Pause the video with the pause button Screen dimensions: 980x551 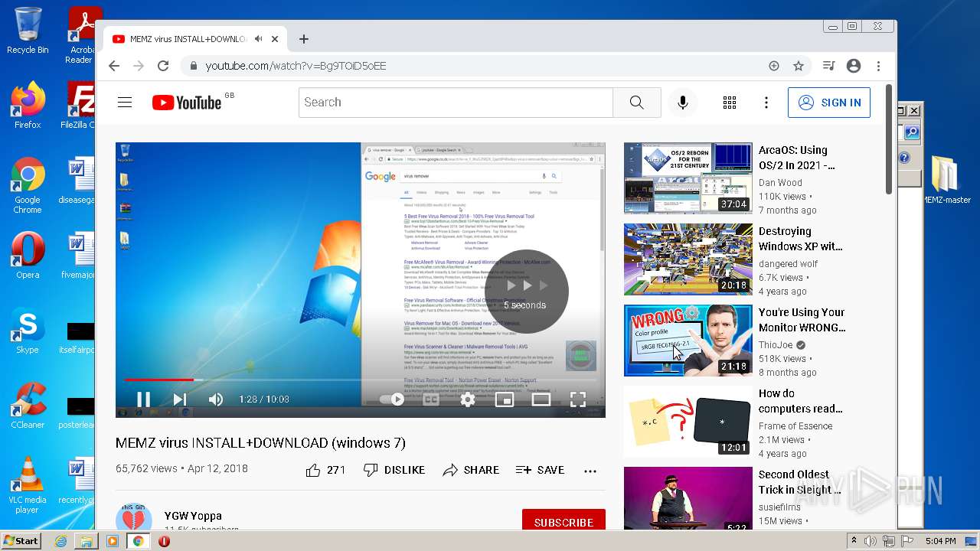pos(143,399)
